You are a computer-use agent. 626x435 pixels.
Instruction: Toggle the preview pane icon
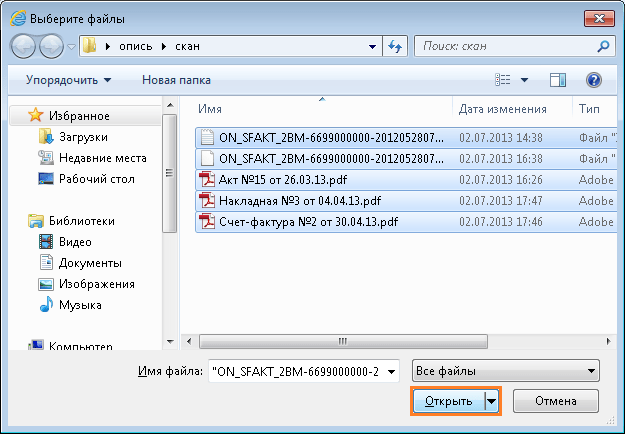[x=558, y=79]
